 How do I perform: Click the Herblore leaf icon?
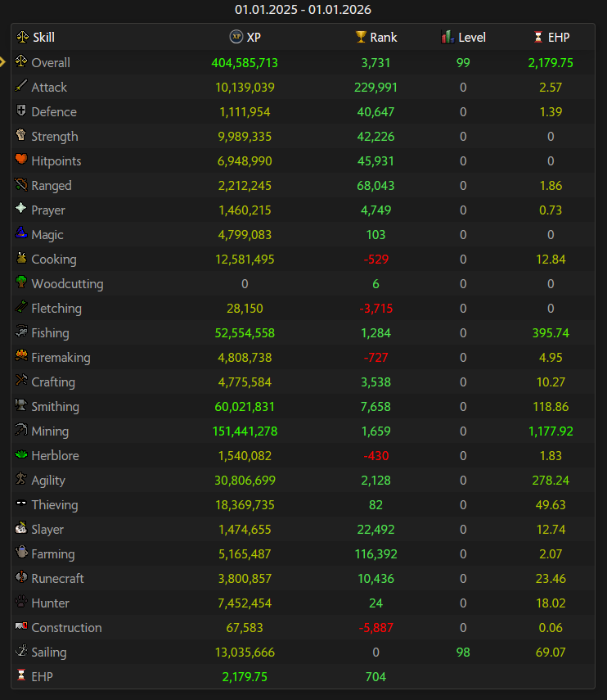[x=21, y=454]
